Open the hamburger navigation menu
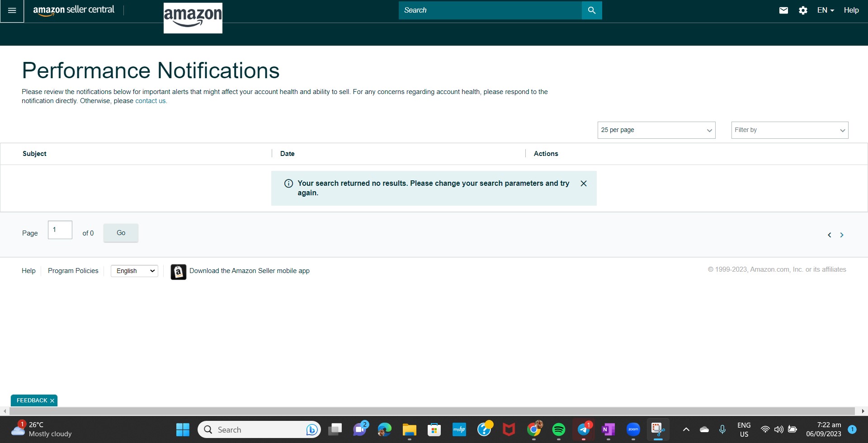 click(x=12, y=10)
